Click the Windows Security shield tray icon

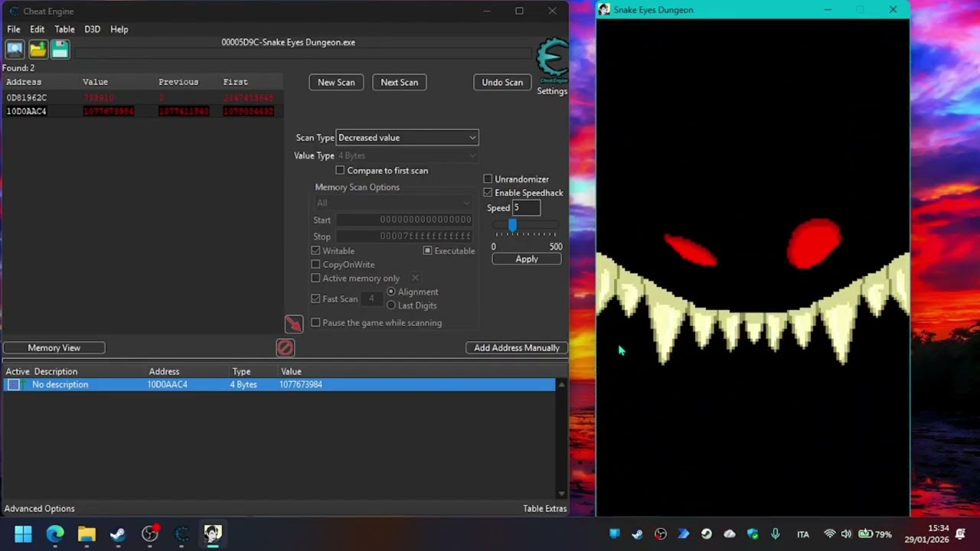[x=753, y=534]
